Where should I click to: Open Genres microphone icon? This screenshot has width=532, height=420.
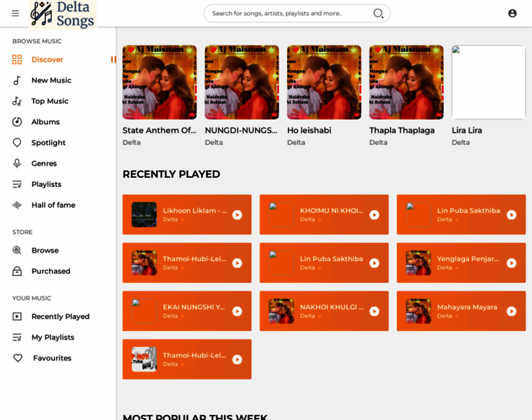coord(17,163)
